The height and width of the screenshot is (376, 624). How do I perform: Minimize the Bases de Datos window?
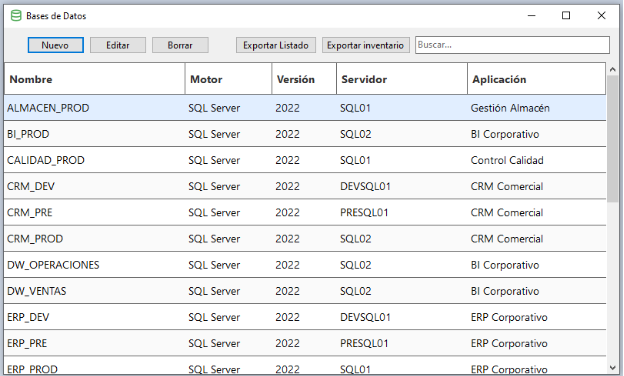pyautogui.click(x=532, y=16)
